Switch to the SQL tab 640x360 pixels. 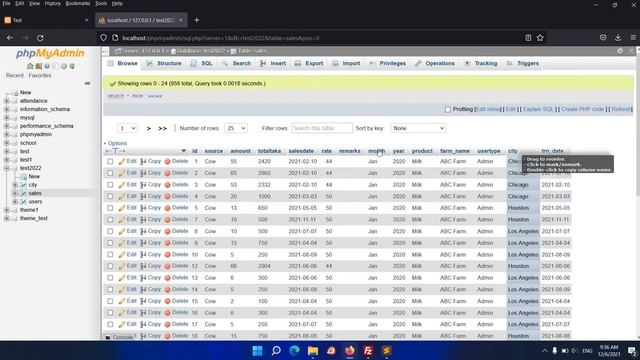pos(202,64)
